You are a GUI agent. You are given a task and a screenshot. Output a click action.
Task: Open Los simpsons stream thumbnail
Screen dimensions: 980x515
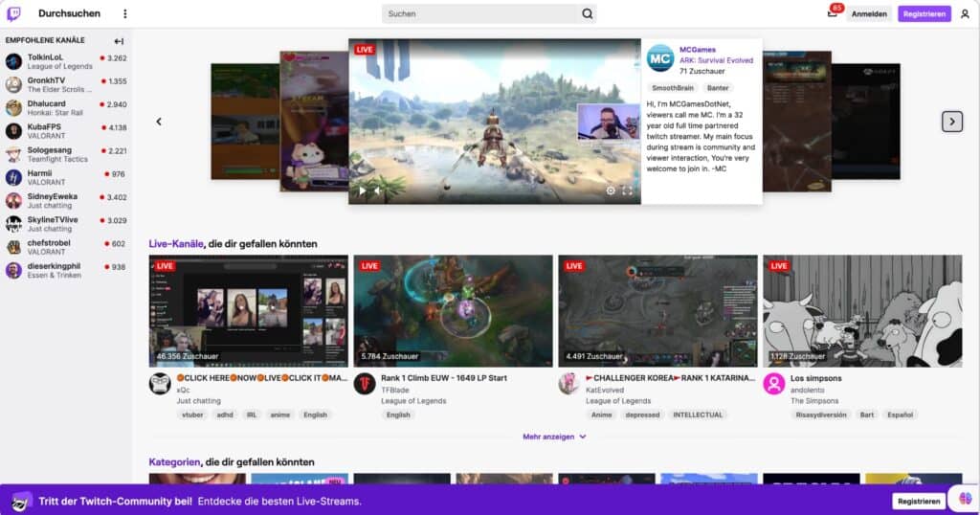coord(862,310)
